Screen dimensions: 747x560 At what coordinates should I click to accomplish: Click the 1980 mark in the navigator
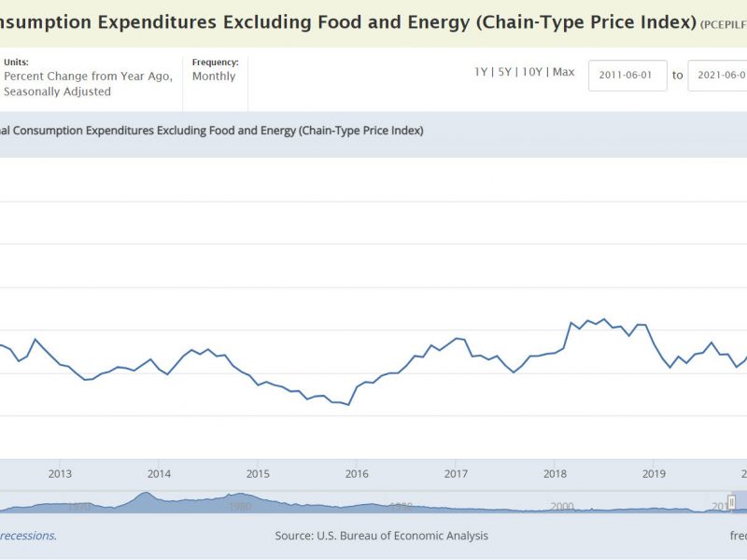point(240,506)
